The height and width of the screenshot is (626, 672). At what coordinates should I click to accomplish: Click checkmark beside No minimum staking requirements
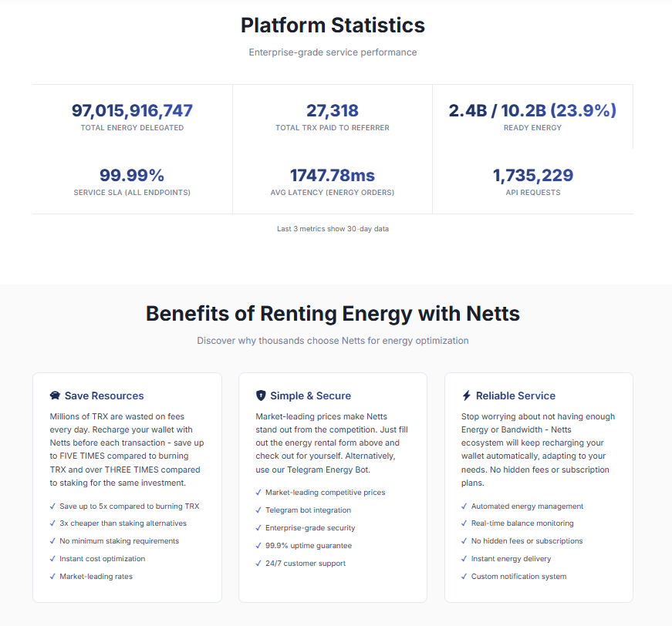(x=52, y=541)
